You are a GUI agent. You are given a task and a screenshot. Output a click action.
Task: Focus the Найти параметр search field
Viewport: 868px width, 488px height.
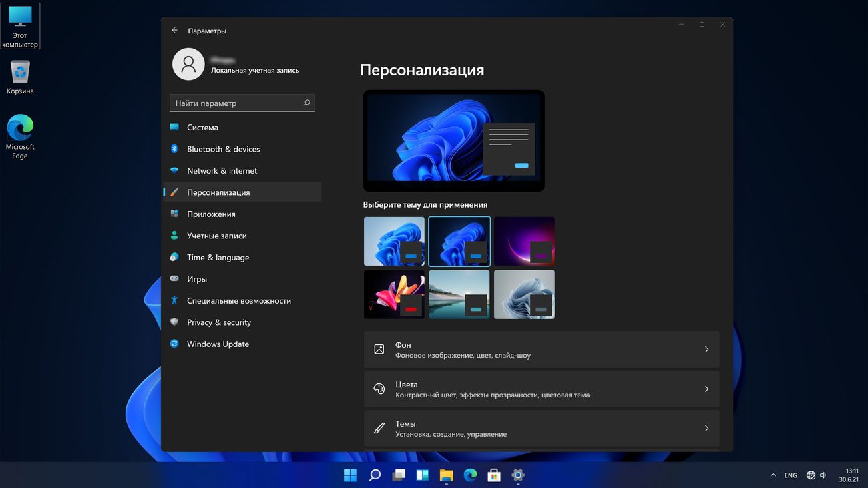234,103
